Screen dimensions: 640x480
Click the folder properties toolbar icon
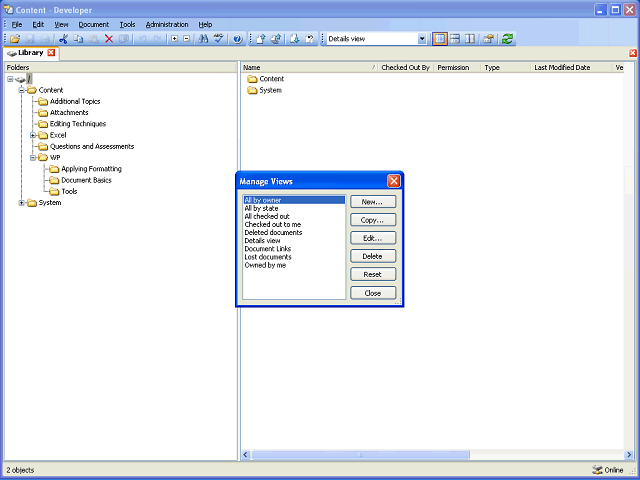coord(489,39)
